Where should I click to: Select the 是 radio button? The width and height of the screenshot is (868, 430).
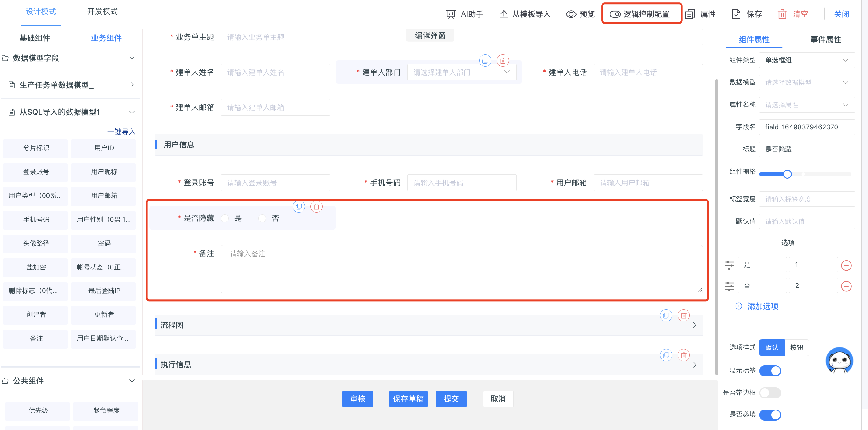(225, 218)
